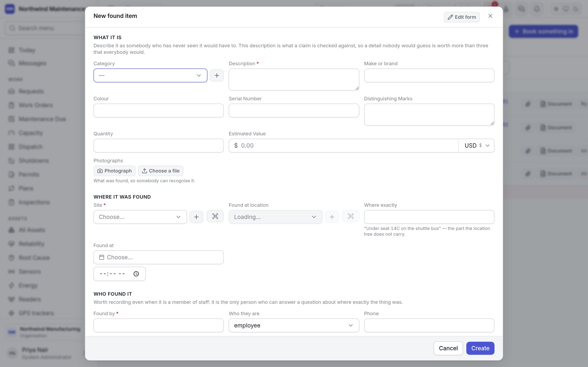Click the clock icon in time field

click(136, 274)
